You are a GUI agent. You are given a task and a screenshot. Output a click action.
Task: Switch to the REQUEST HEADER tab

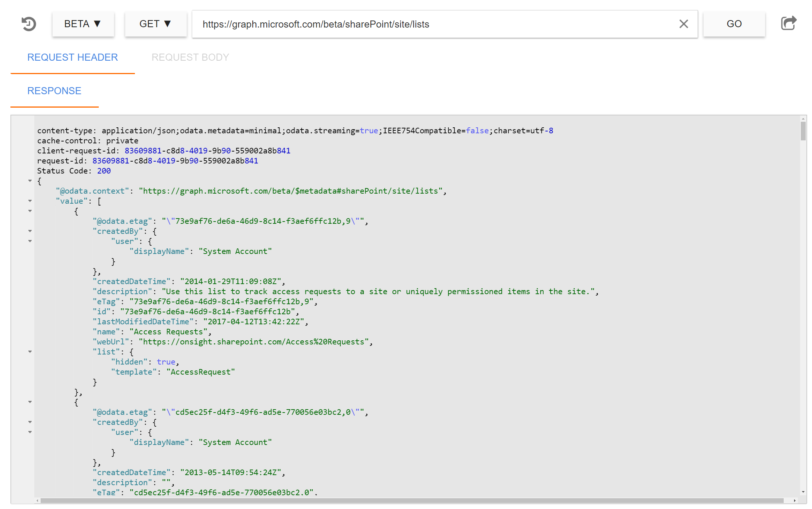[x=73, y=57]
